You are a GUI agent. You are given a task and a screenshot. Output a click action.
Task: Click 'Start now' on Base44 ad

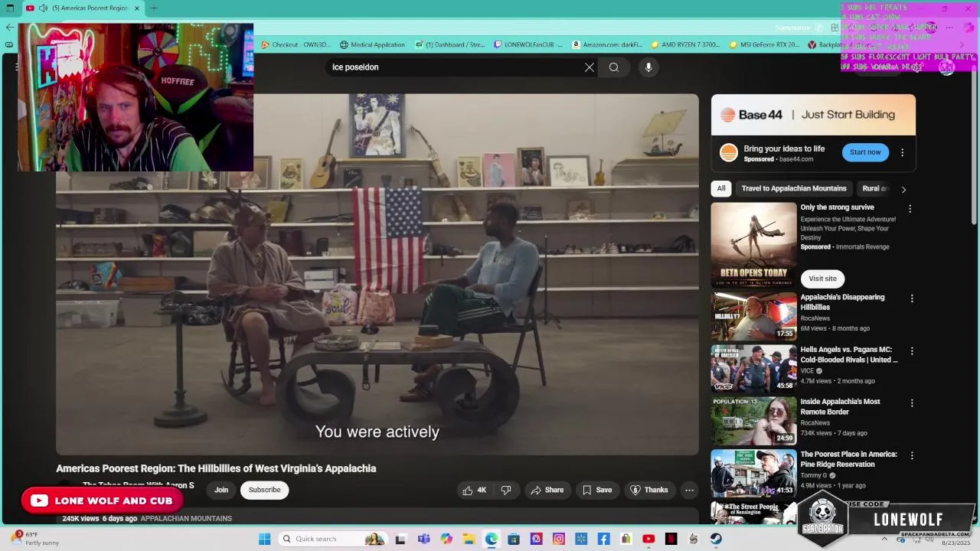click(865, 152)
